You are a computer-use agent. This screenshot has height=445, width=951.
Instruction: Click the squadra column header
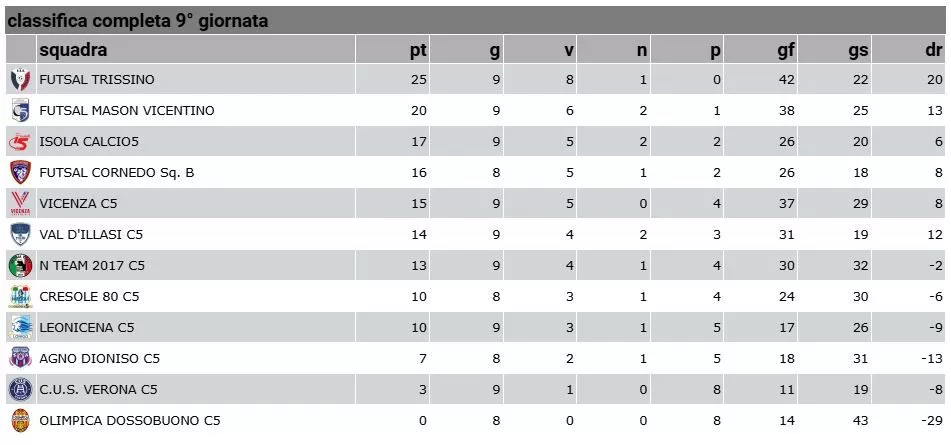coord(73,50)
